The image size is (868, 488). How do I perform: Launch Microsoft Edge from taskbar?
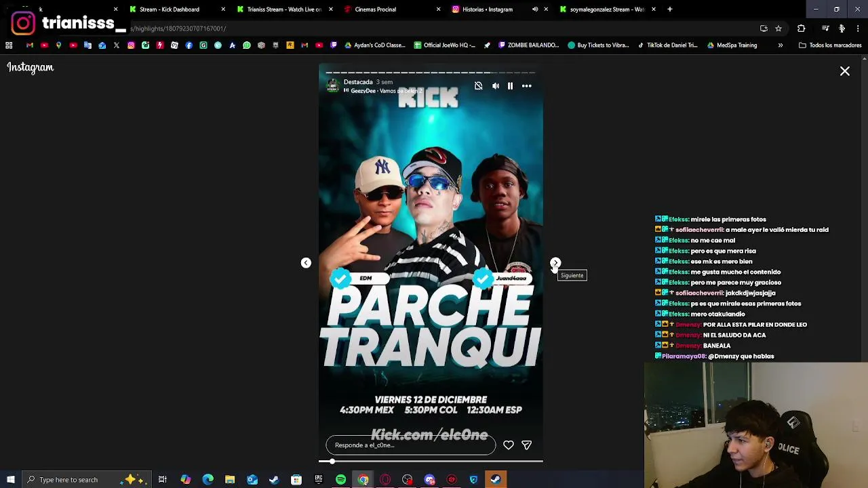pyautogui.click(x=208, y=480)
